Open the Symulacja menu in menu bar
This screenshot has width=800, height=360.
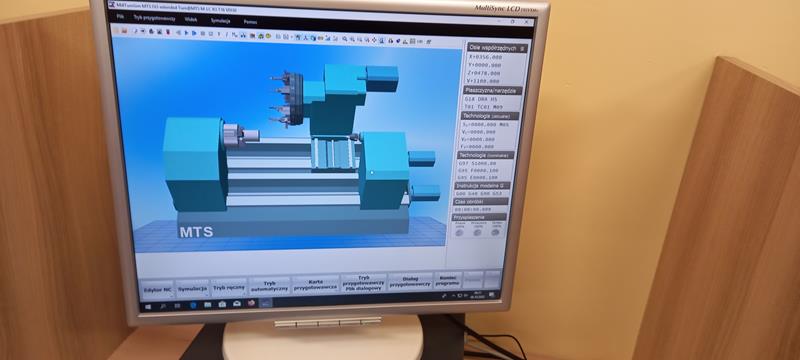[220, 20]
